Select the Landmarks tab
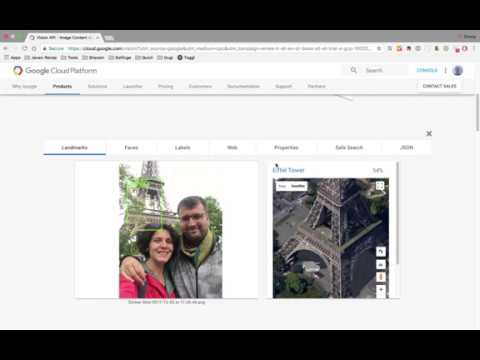This screenshot has height=360, width=480. (x=75, y=148)
